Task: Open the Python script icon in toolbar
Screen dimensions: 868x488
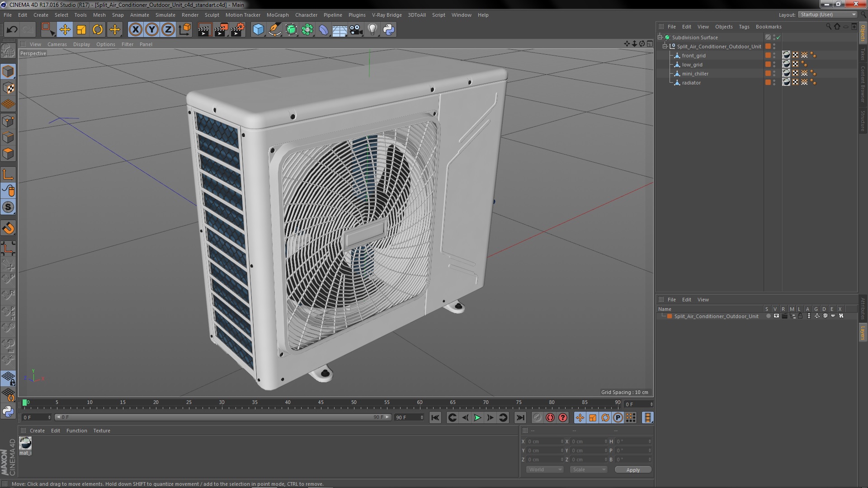Action: (x=389, y=30)
